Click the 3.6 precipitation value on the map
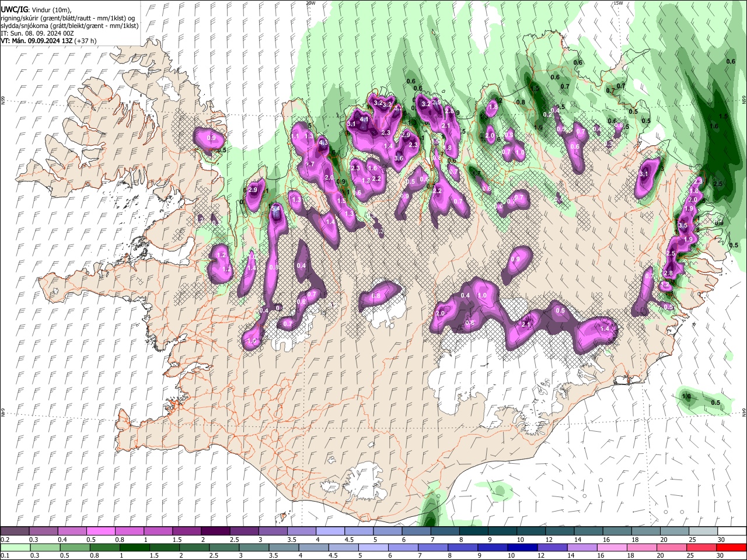Screen dimensions: 747x560 coord(399,158)
